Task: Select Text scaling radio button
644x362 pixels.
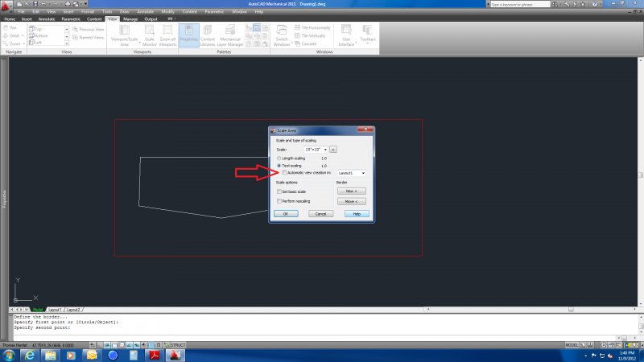Action: point(279,166)
